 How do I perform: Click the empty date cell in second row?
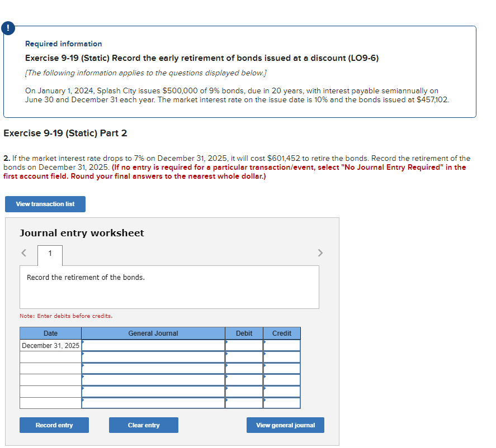50,357
